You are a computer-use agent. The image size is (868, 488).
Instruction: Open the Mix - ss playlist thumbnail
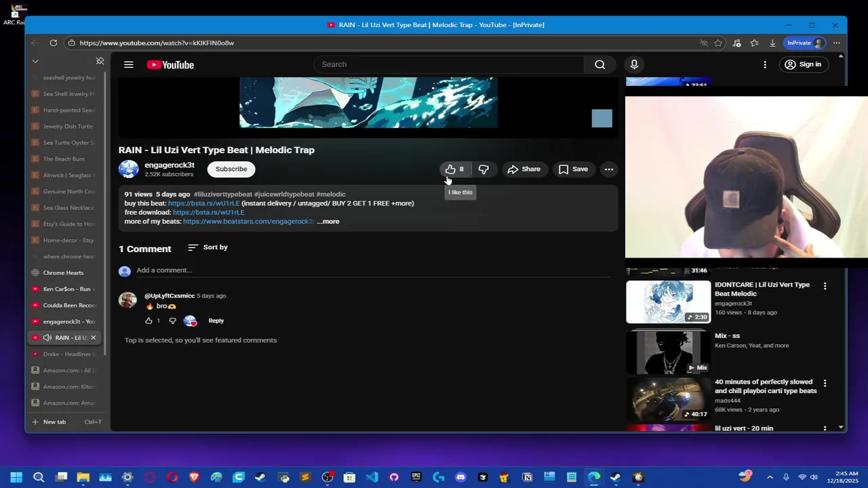coord(668,352)
